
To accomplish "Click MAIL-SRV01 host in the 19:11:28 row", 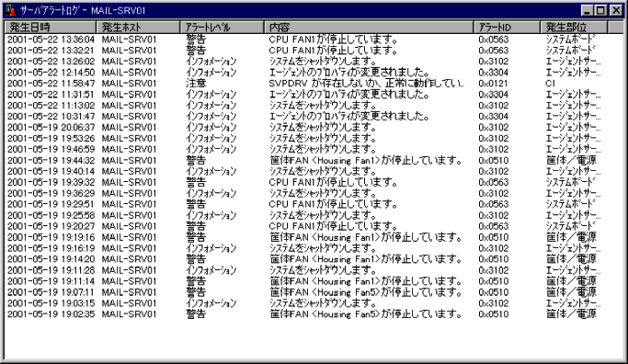I will pyautogui.click(x=129, y=270).
